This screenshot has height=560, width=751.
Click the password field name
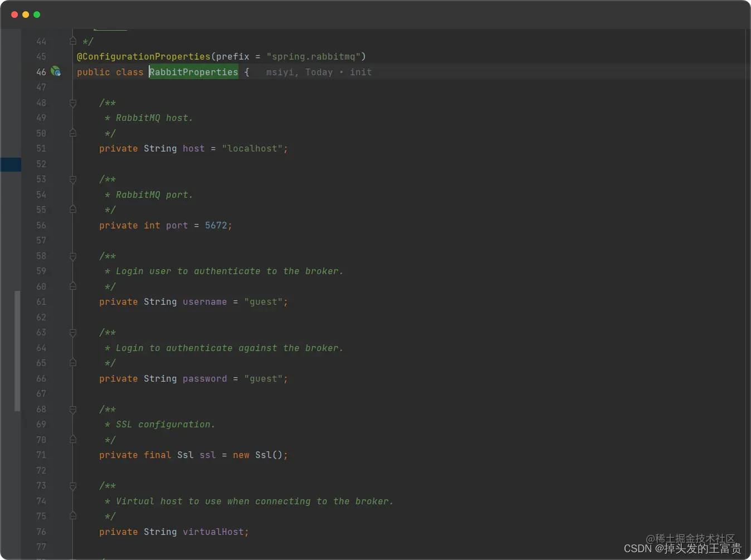coord(204,378)
